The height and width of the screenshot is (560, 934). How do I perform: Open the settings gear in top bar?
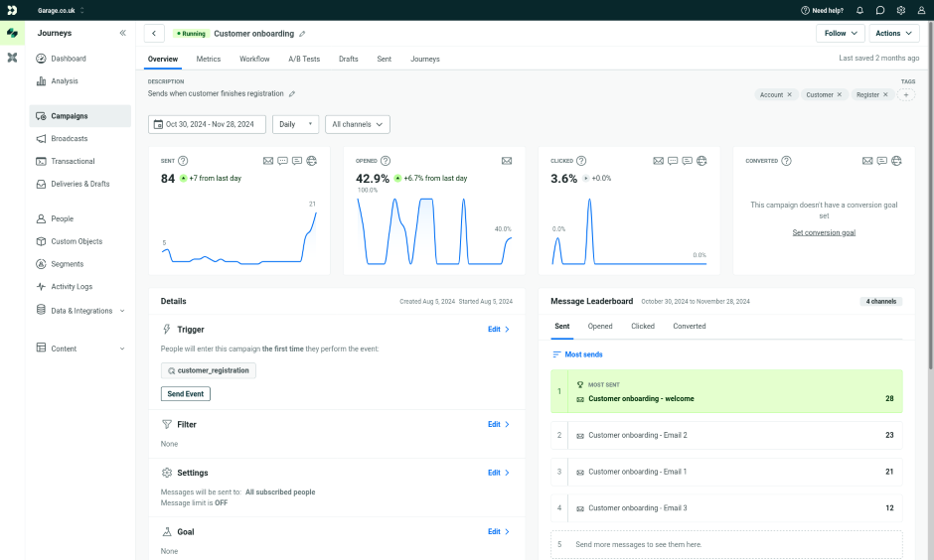(x=900, y=10)
